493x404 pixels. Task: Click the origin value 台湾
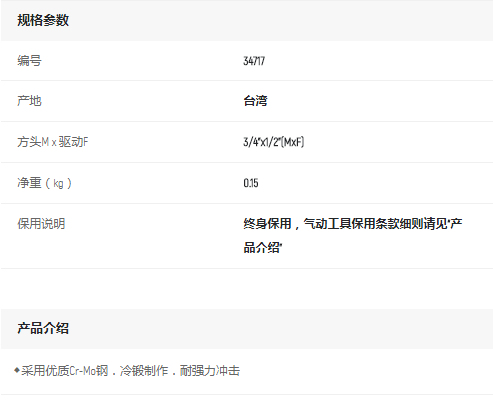pyautogui.click(x=255, y=101)
